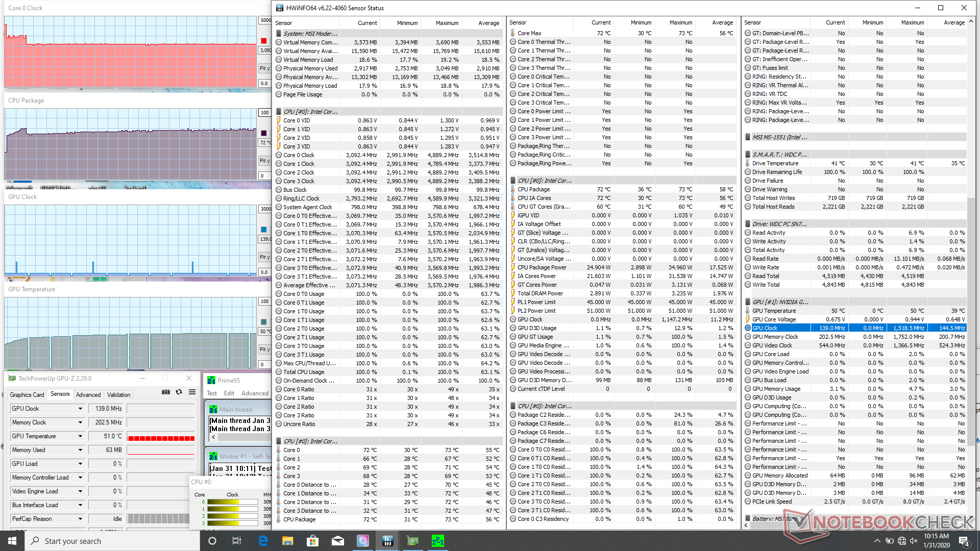Image resolution: width=980 pixels, height=551 pixels.
Task: Click the 3000 max field on GPU Clock graph
Action: coord(265,209)
